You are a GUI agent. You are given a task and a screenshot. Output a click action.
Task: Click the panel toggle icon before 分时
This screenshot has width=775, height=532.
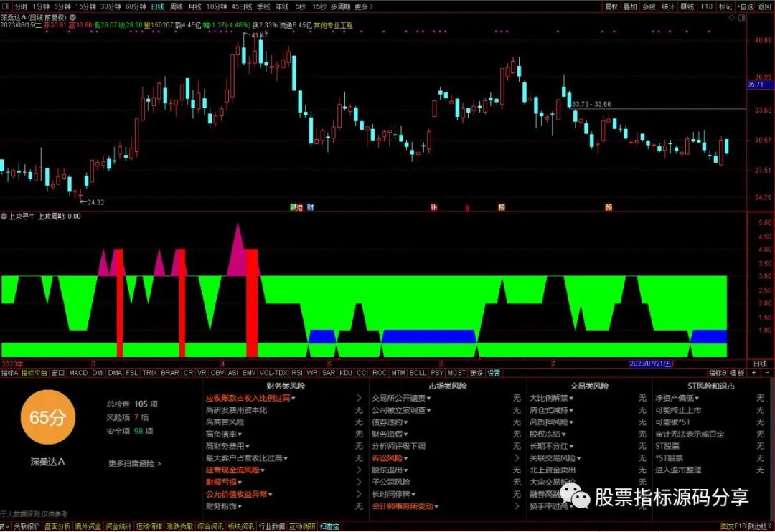tap(6, 6)
